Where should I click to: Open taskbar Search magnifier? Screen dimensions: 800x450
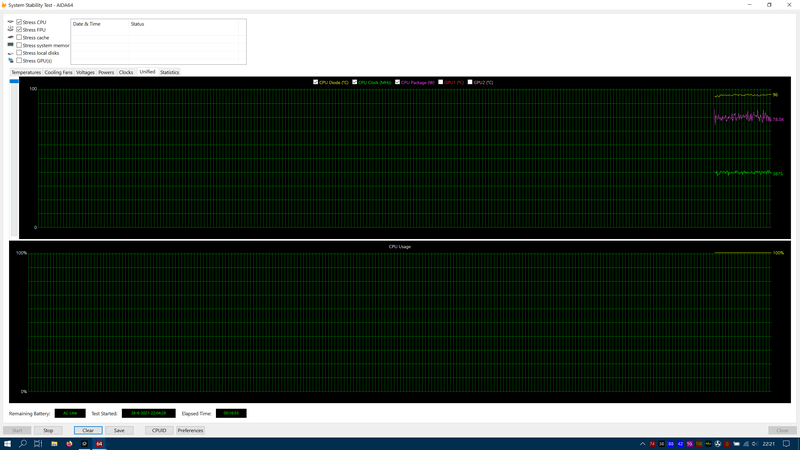click(23, 444)
